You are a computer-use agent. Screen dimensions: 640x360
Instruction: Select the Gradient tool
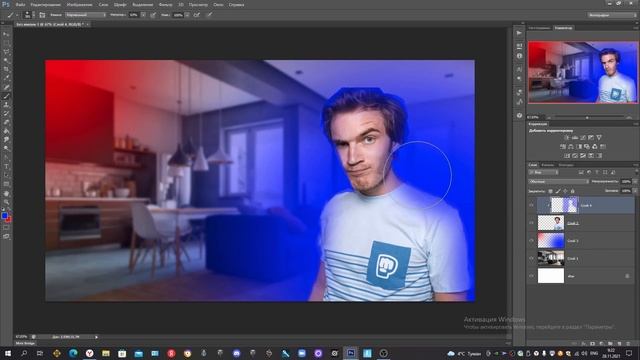pyautogui.click(x=6, y=131)
